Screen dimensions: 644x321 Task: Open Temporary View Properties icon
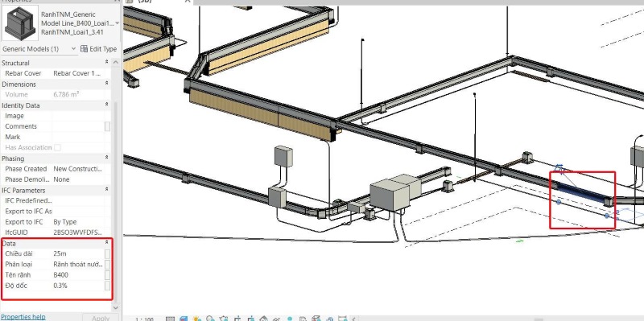(x=303, y=319)
